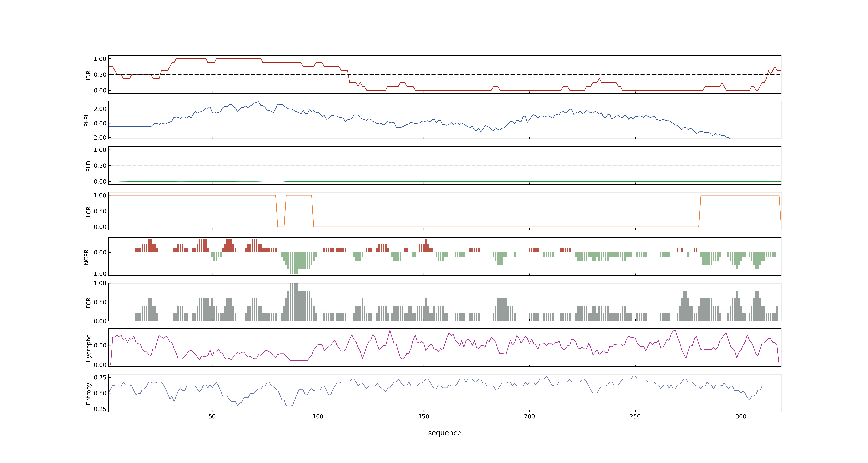Click the LCR dip between positions 80 and 85
868x463 pixels.
tap(281, 211)
